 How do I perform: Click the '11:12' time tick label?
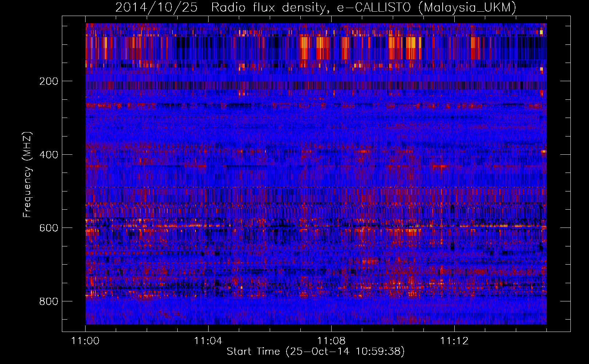[x=454, y=341]
